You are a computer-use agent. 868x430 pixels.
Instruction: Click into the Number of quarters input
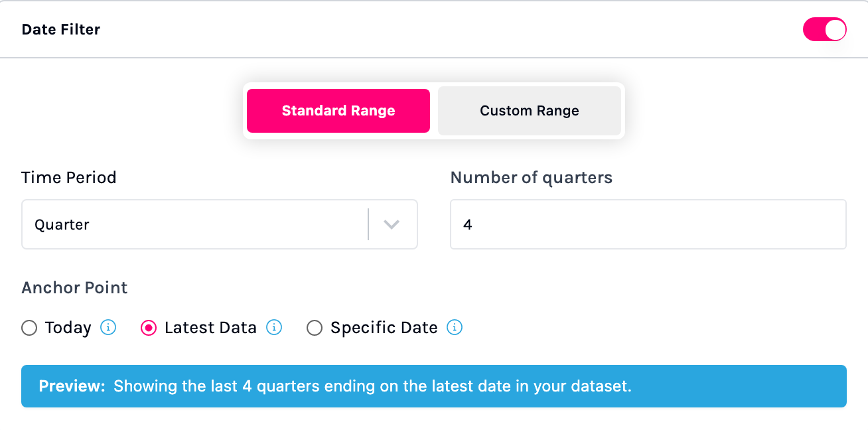point(648,224)
